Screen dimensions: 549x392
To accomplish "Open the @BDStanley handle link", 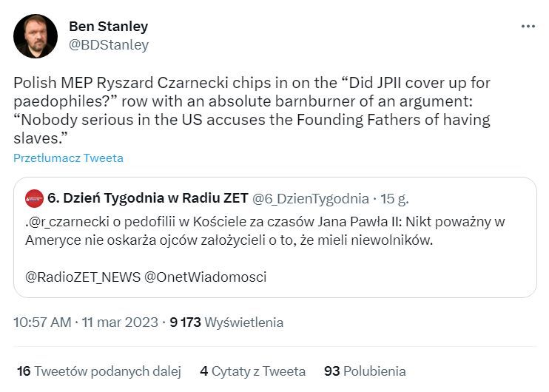I will point(108,45).
